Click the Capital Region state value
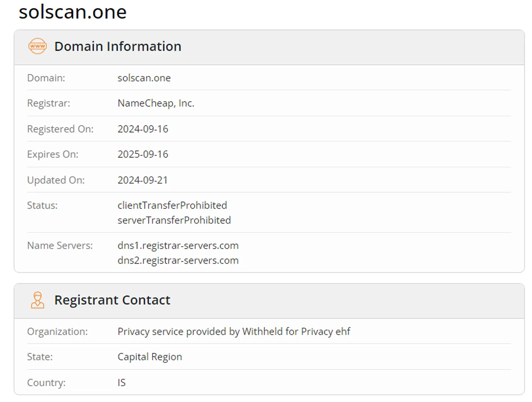Image resolution: width=532 pixels, height=402 pixels. point(150,357)
